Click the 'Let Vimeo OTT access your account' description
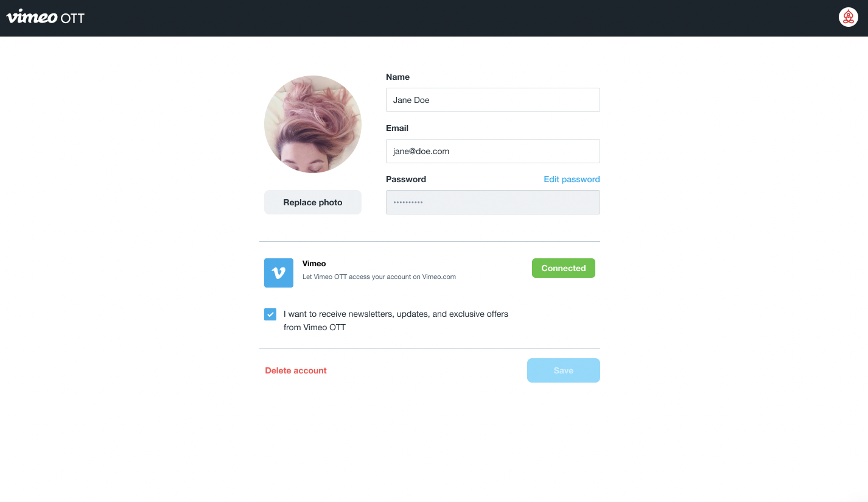Viewport: 868px width, 502px height. [x=379, y=277]
